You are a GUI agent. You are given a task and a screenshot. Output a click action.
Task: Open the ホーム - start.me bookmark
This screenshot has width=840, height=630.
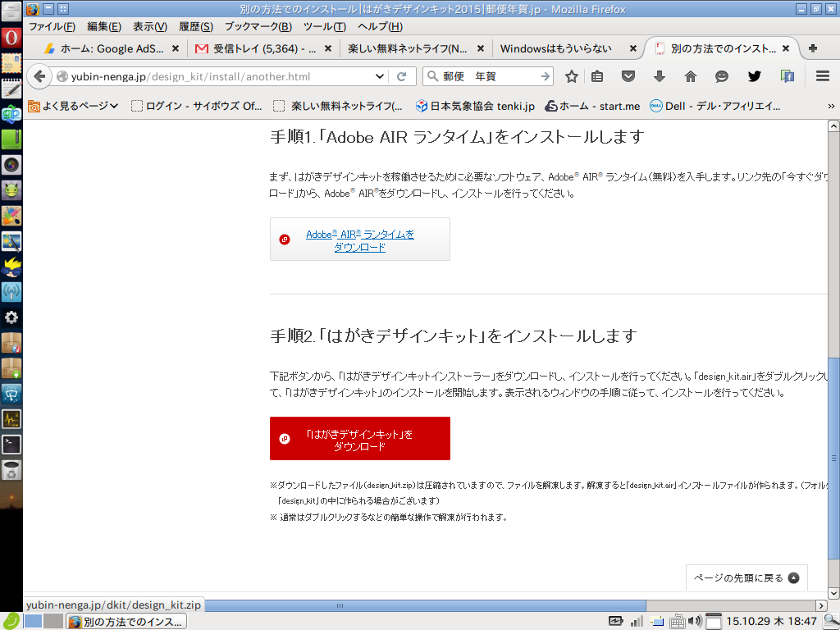(x=592, y=106)
